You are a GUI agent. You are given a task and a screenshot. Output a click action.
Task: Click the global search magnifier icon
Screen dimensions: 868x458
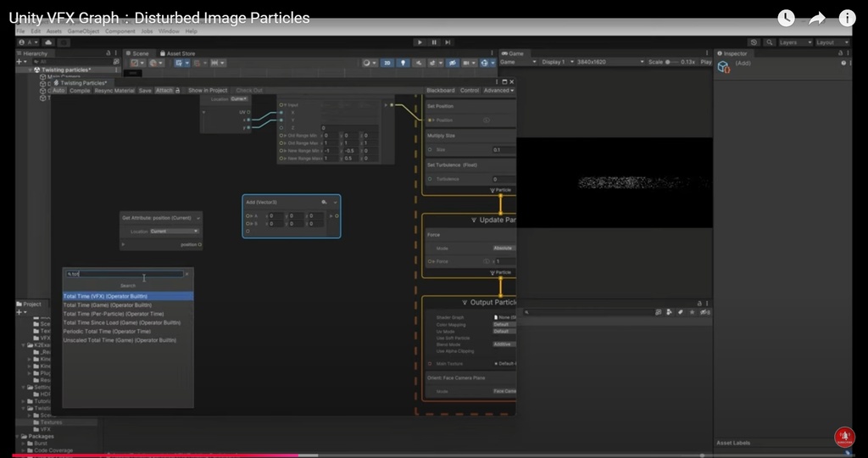click(x=770, y=42)
